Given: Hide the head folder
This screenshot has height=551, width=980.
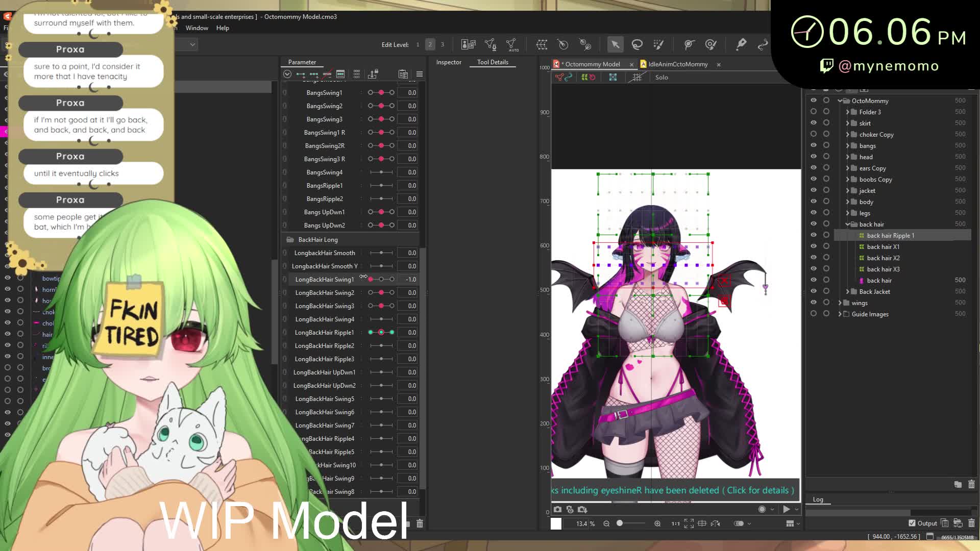Looking at the screenshot, I should 814,157.
